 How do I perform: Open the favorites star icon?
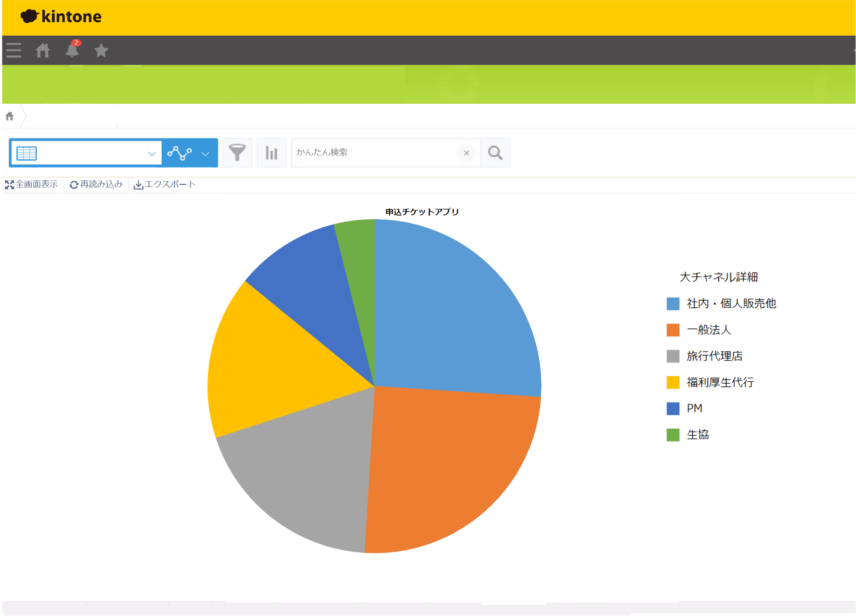point(101,50)
